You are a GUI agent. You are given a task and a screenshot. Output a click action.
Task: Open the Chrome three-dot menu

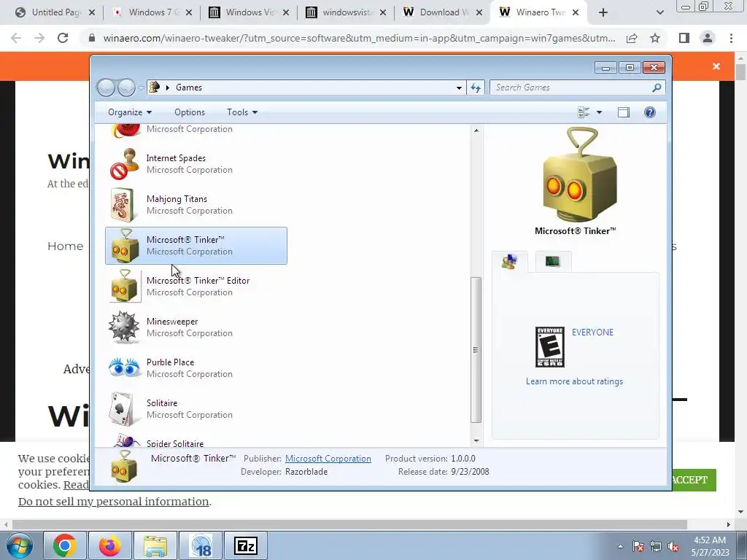[731, 38]
